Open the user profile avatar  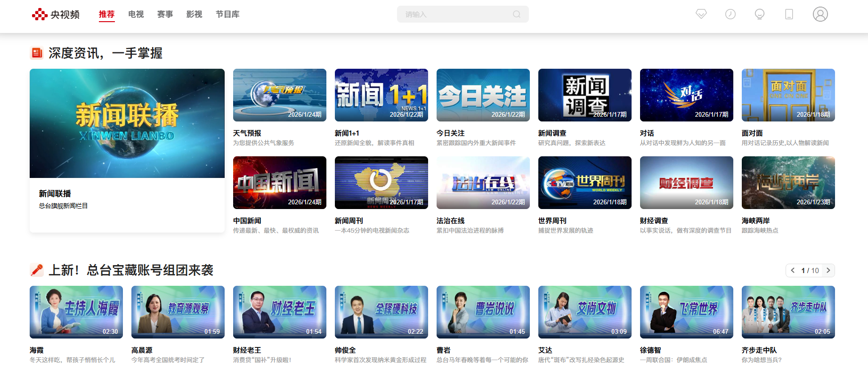[x=820, y=14]
